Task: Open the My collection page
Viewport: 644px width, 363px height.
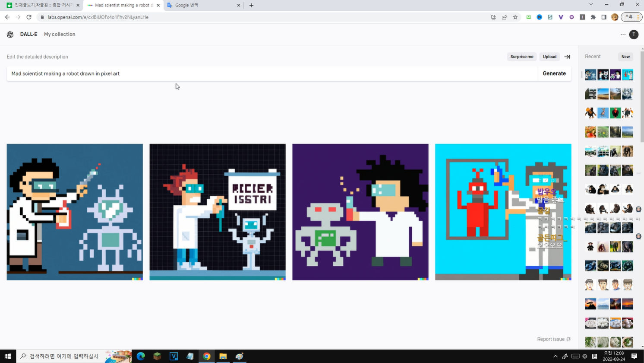Action: (x=60, y=35)
